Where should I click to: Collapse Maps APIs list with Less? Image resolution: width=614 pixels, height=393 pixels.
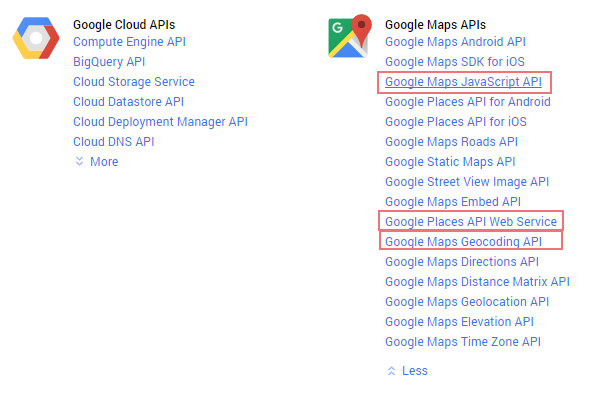[x=407, y=371]
